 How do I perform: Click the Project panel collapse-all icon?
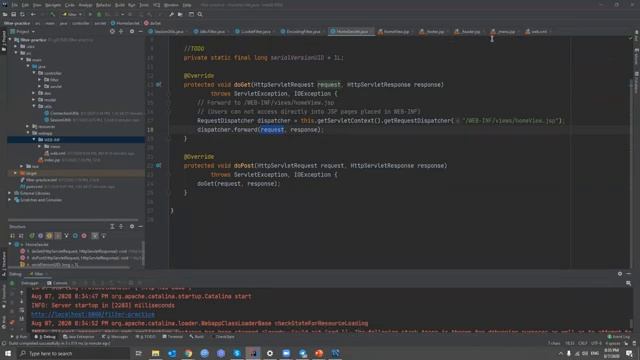(121, 31)
